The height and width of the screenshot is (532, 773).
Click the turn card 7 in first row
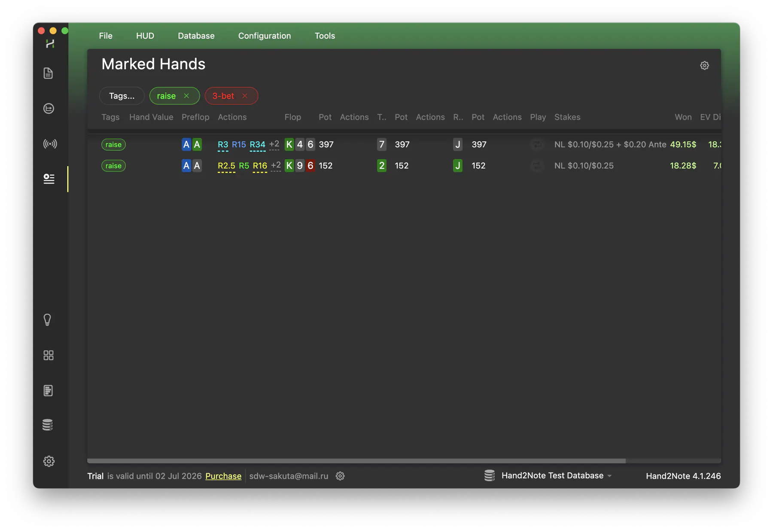tap(381, 145)
